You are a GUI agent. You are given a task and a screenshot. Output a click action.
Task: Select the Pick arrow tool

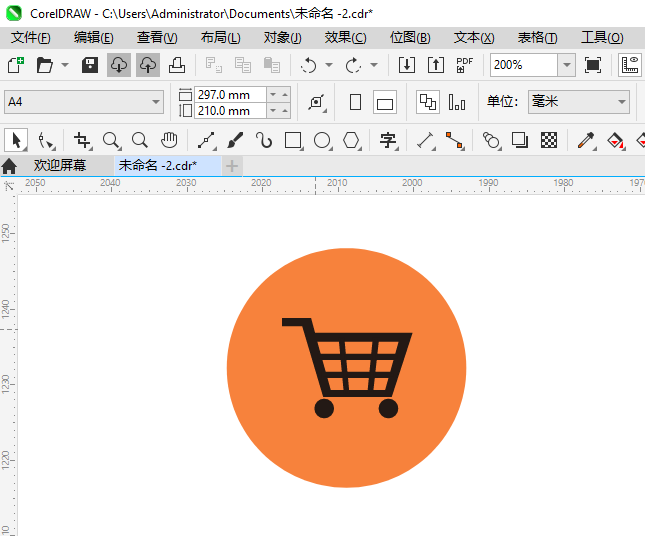coord(16,140)
